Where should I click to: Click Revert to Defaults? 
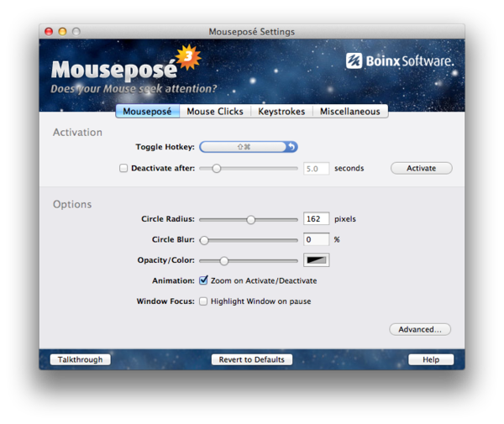(252, 359)
